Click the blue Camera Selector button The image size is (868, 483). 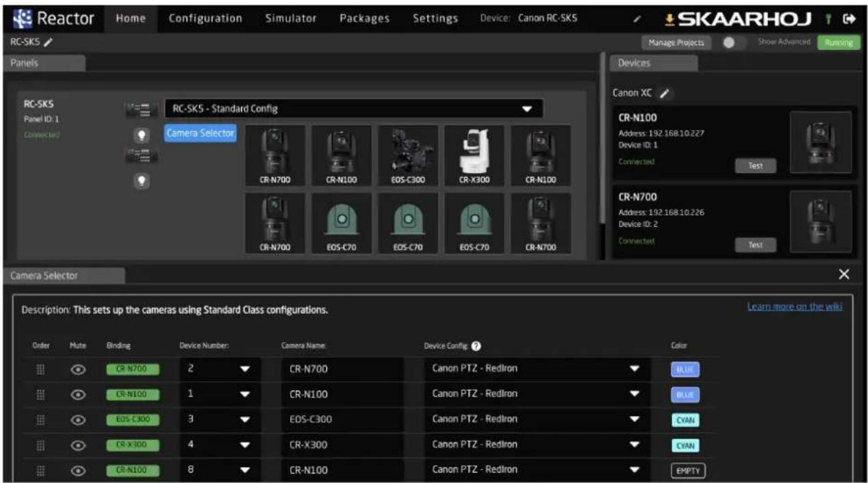click(201, 133)
